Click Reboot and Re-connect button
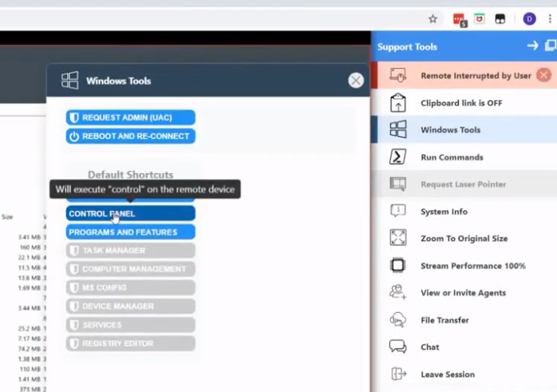 tap(131, 136)
